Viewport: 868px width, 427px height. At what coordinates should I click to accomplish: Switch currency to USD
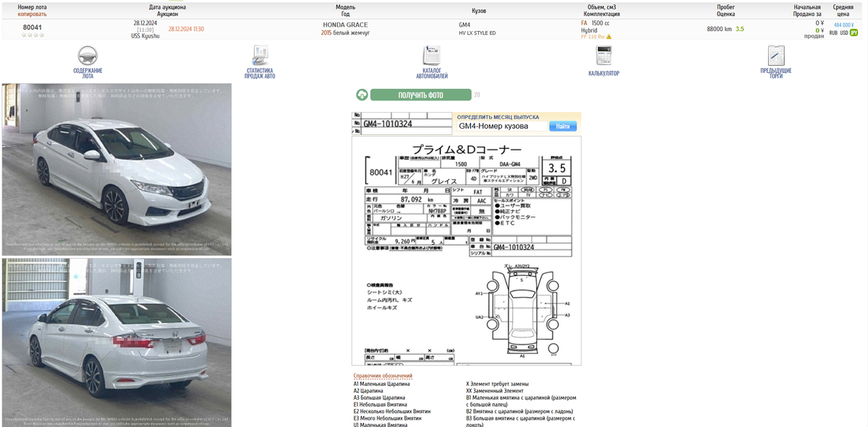pyautogui.click(x=844, y=33)
